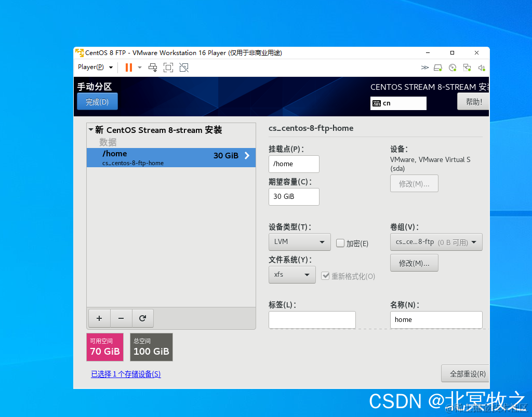Select the /home 30 GiB partition row
532x417 pixels.
(x=171, y=158)
